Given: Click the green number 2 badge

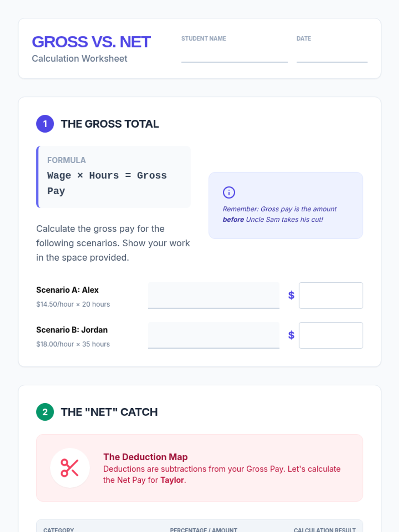Looking at the screenshot, I should pyautogui.click(x=45, y=412).
